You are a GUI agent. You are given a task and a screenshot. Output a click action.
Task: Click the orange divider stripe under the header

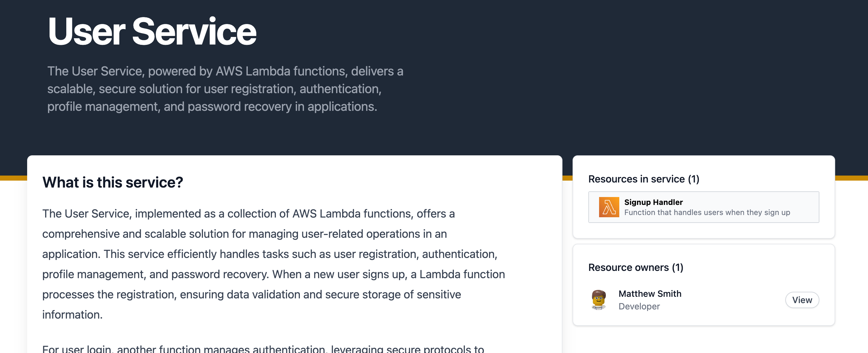tap(14, 178)
